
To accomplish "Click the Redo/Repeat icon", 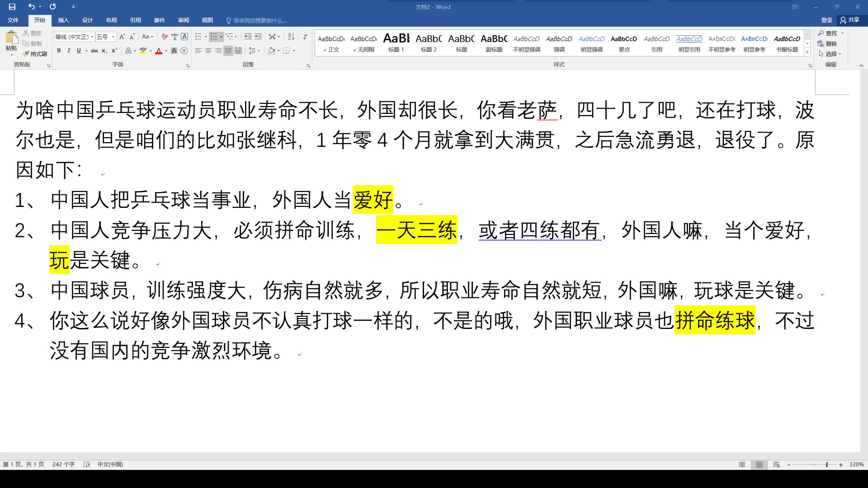I will (53, 7).
